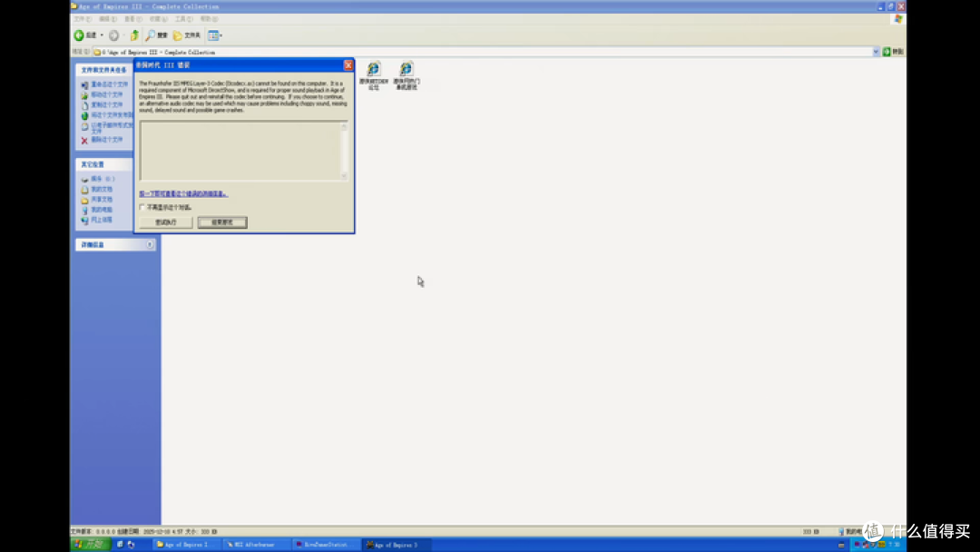The width and height of the screenshot is (980, 552).
Task: Switch to Age of Empires folder taskbar button
Action: tap(185, 545)
